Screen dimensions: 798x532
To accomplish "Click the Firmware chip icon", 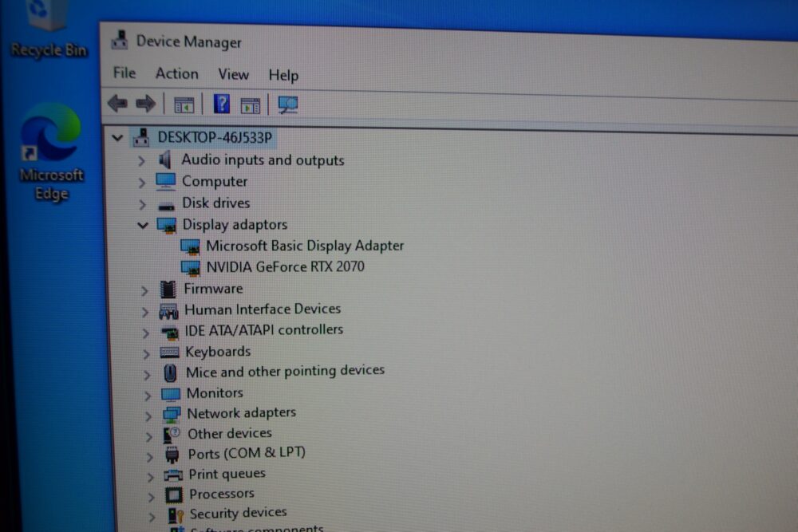I will coord(168,290).
